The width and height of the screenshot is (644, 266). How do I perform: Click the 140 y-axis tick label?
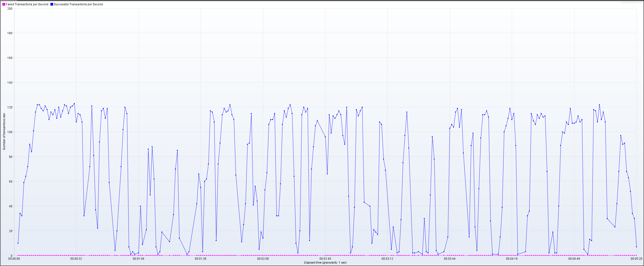pos(10,82)
